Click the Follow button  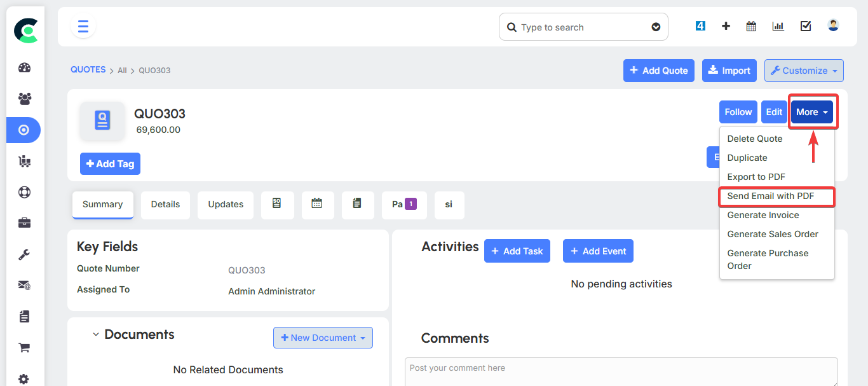coord(738,112)
